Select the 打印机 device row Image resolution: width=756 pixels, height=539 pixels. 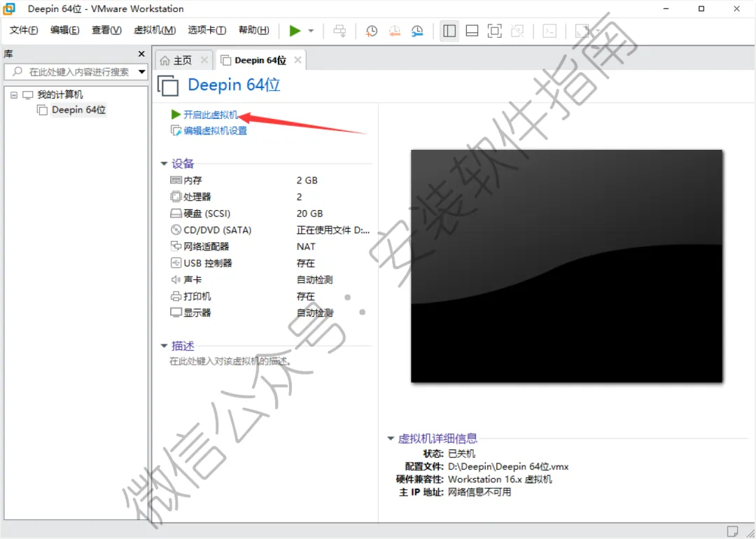point(270,296)
